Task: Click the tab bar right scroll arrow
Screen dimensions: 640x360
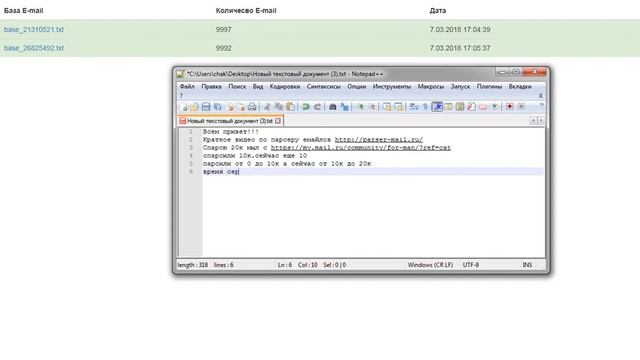Action: tap(541, 120)
